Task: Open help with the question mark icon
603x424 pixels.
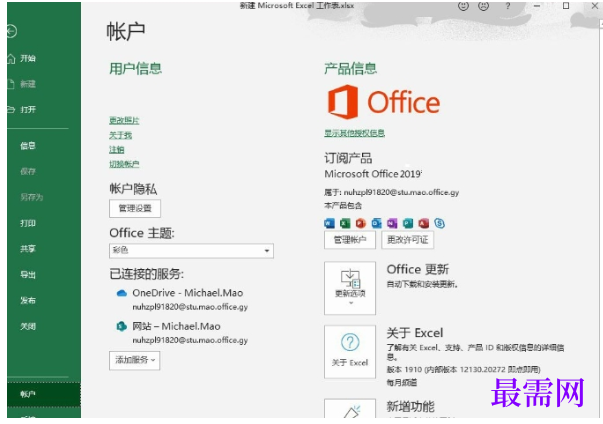Action: tap(508, 6)
